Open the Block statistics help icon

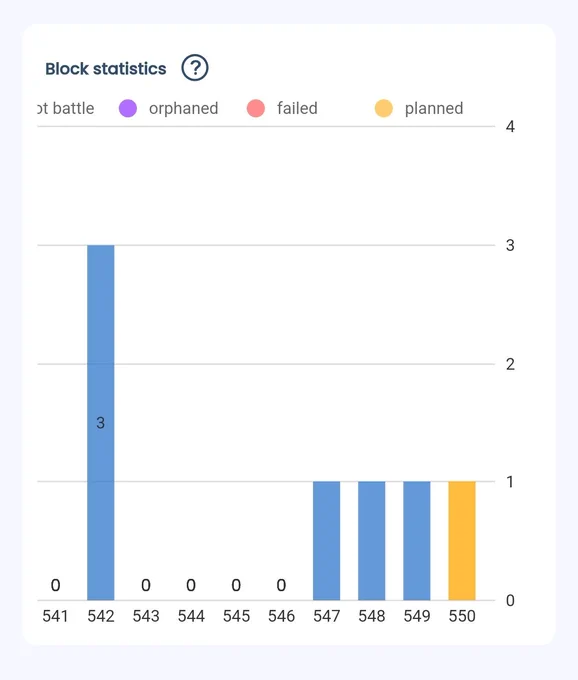(195, 68)
